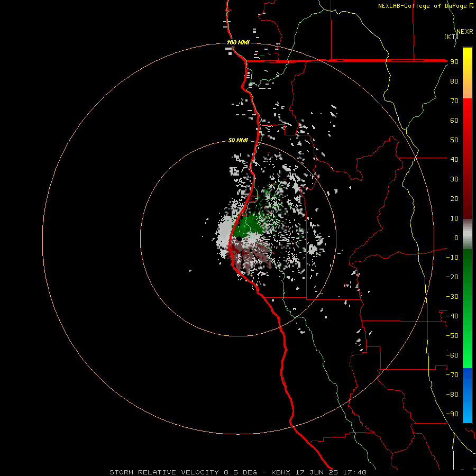Pick the blue bottom segment of the color bar
The height and width of the screenshot is (476, 476).
467,396
